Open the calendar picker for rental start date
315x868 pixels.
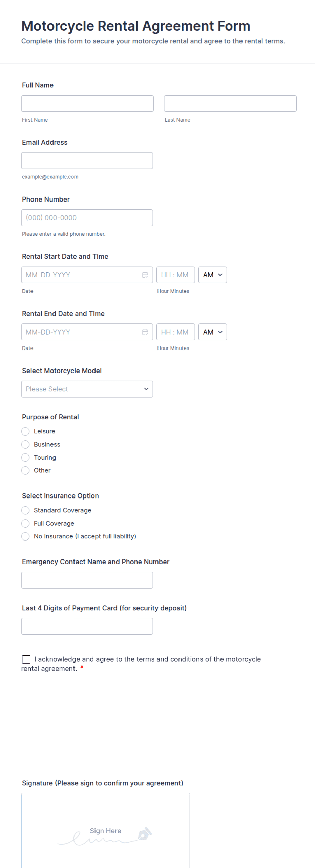coord(145,275)
